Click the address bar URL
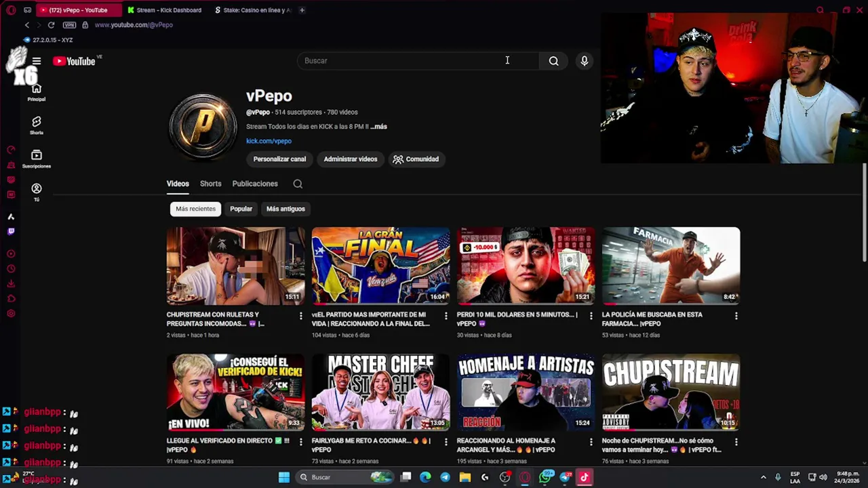 tap(134, 25)
